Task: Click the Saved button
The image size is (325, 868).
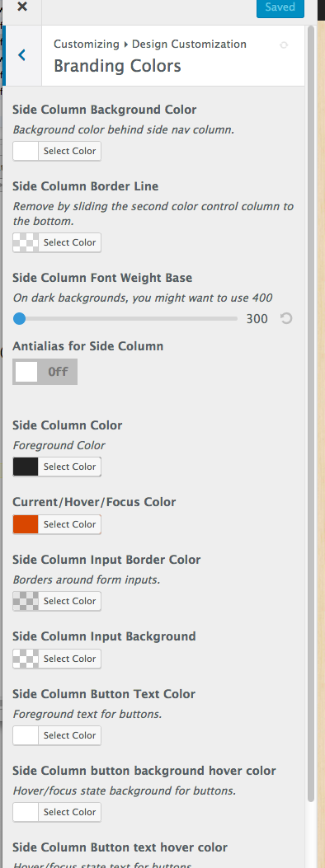Action: pos(280,7)
